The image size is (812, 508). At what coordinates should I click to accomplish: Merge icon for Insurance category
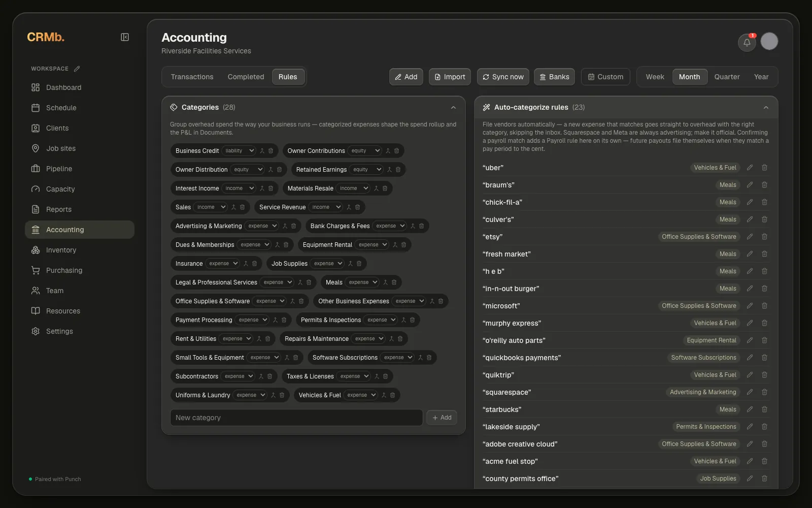click(246, 264)
